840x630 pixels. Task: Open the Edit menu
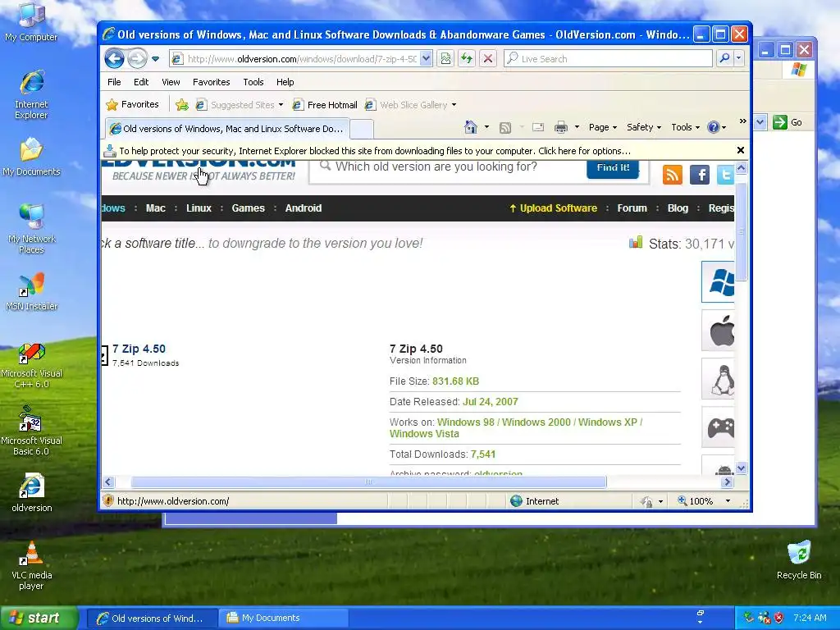tap(141, 82)
